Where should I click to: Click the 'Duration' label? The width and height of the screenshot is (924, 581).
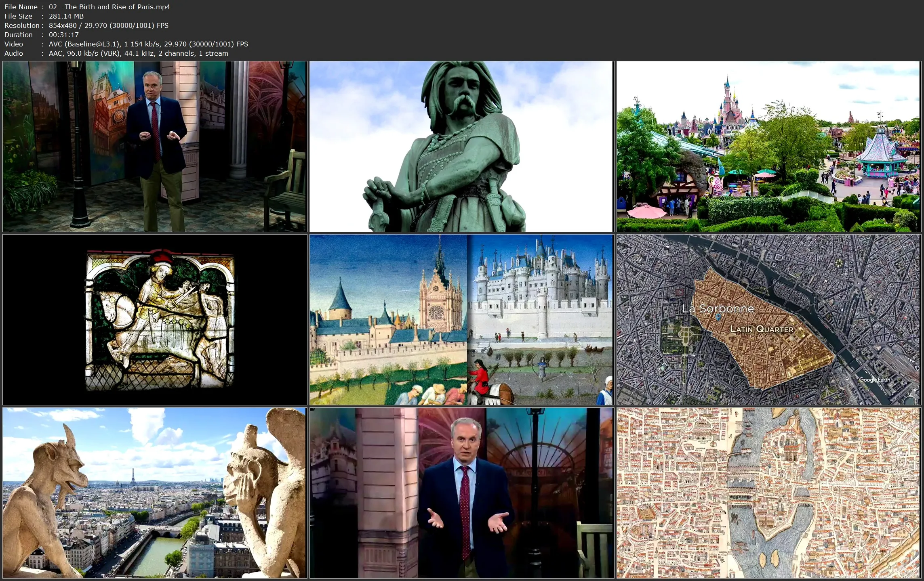point(19,35)
